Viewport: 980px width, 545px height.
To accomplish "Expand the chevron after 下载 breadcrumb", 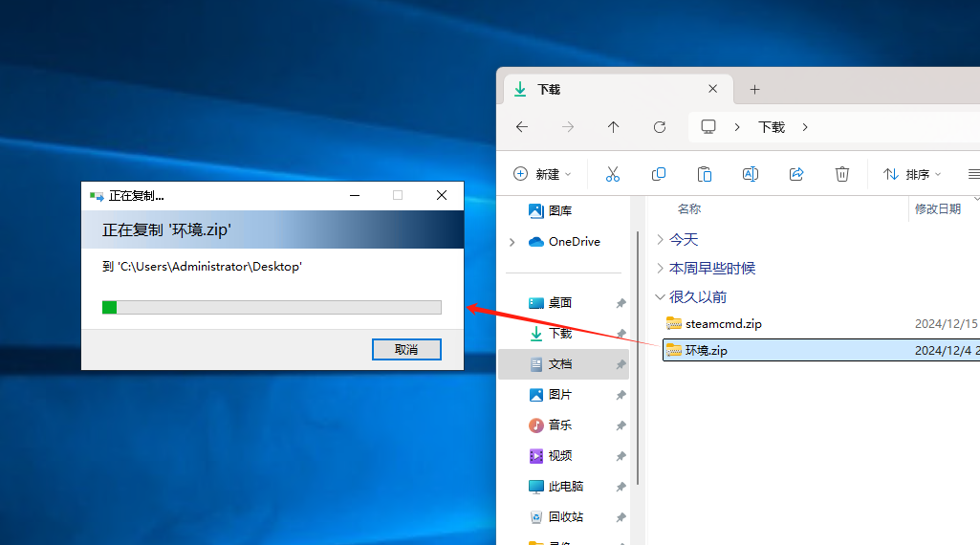I will tap(805, 127).
